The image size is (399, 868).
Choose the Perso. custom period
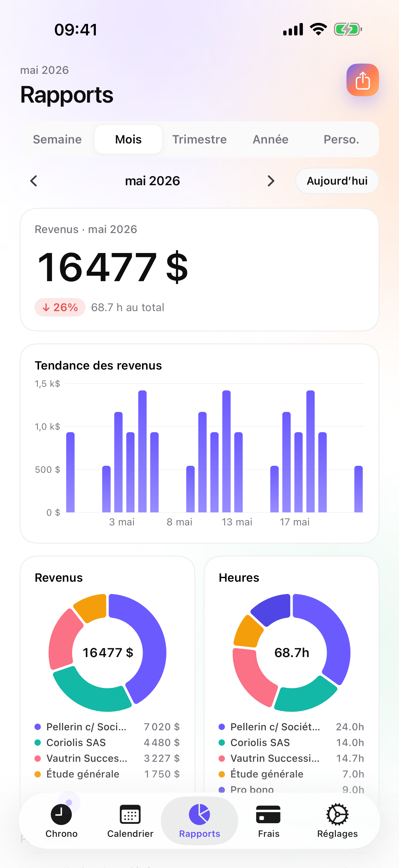click(342, 140)
